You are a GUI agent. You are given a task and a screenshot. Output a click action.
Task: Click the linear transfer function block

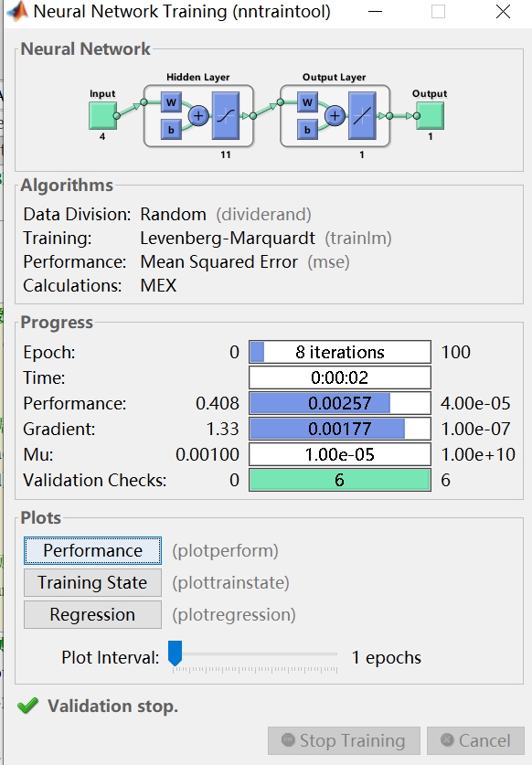362,116
